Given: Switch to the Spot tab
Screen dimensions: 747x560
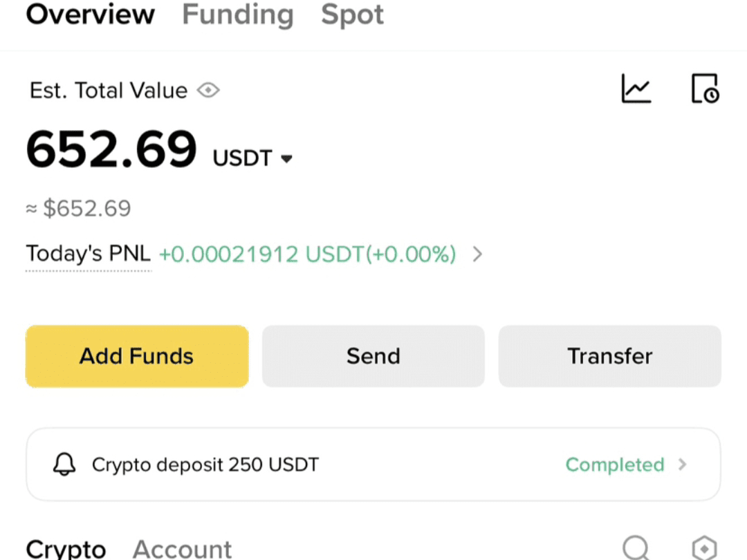Looking at the screenshot, I should (x=352, y=15).
